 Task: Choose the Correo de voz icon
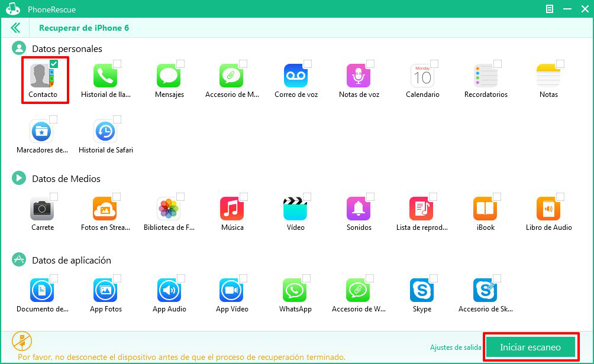295,75
